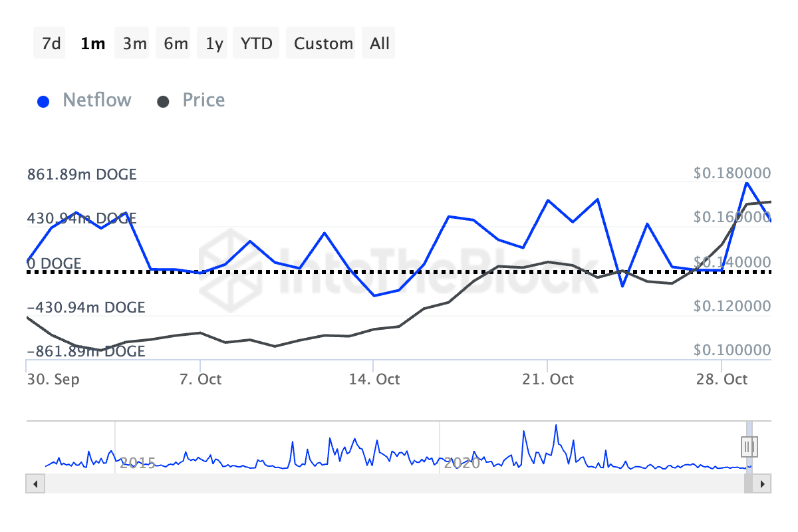
Task: Switch chart to 6m range
Action: pos(176,44)
